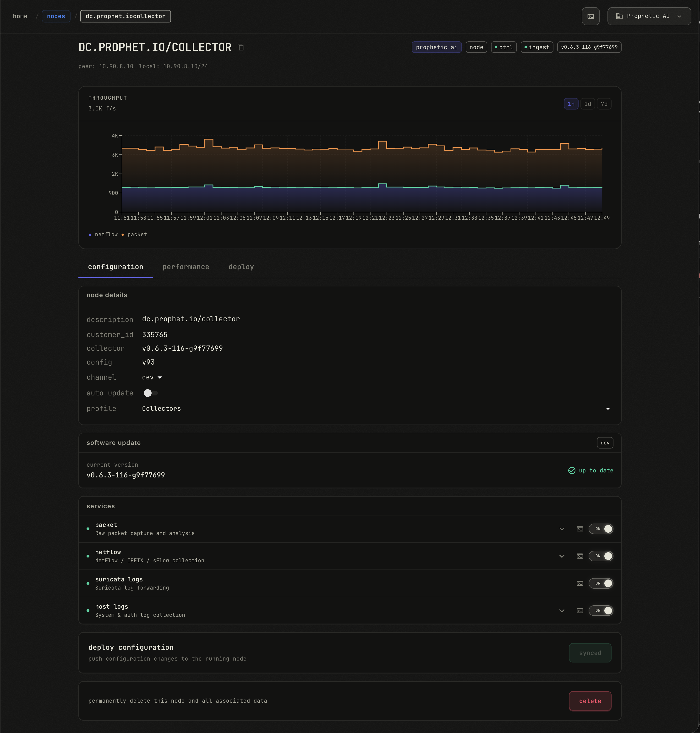
Task: Open terminal for host logs service
Action: click(580, 611)
